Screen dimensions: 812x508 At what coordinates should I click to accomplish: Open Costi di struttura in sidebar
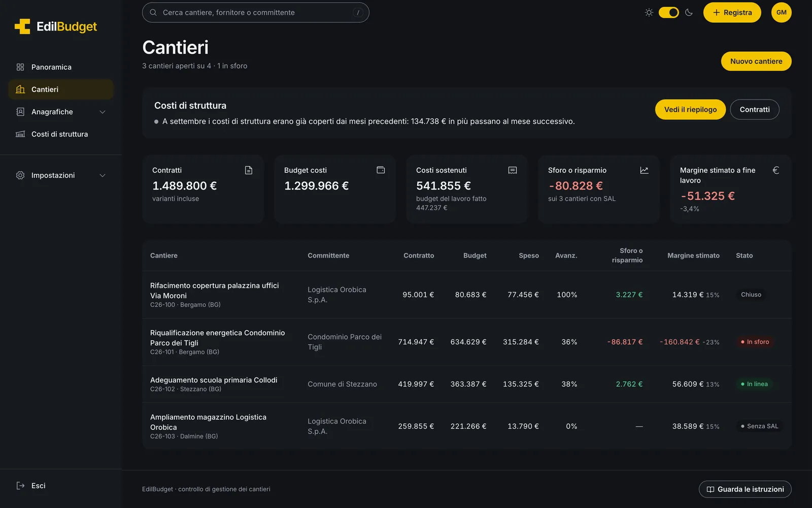pyautogui.click(x=61, y=134)
